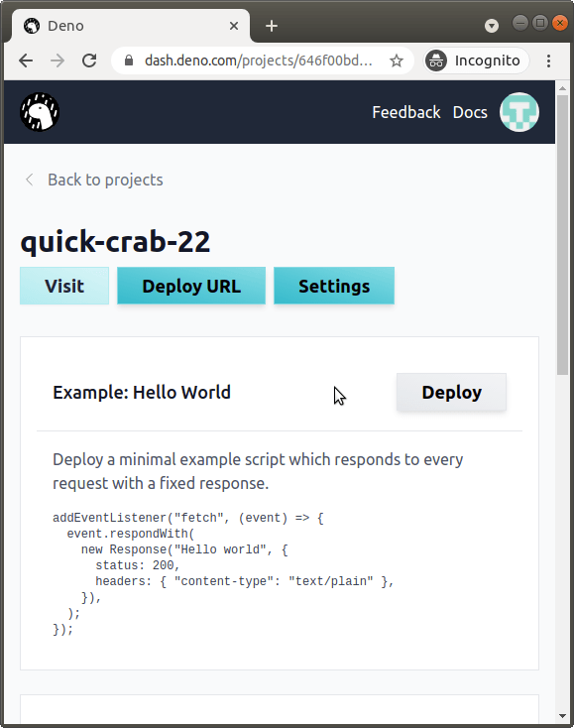Click the Incognito profile indicator

(476, 61)
